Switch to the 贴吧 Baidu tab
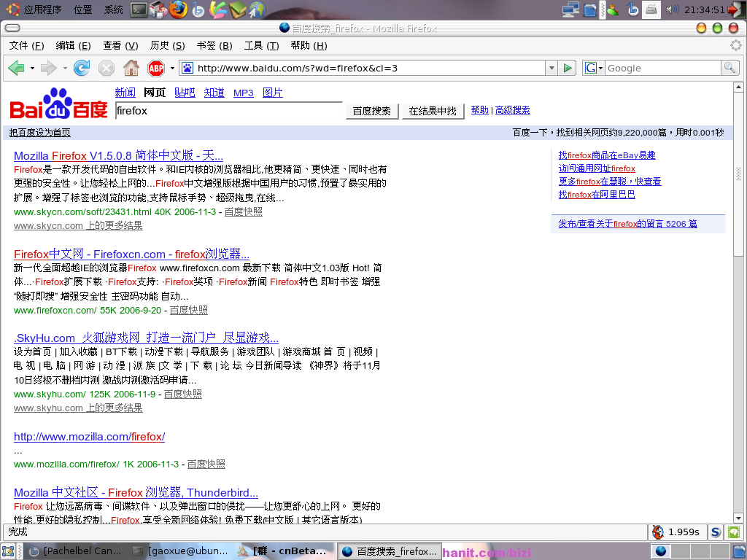 click(185, 93)
